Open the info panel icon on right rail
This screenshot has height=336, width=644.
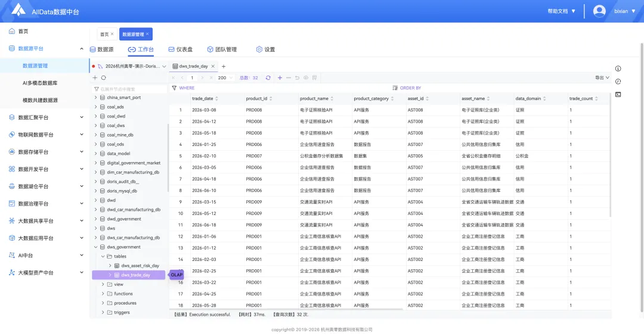(x=618, y=69)
